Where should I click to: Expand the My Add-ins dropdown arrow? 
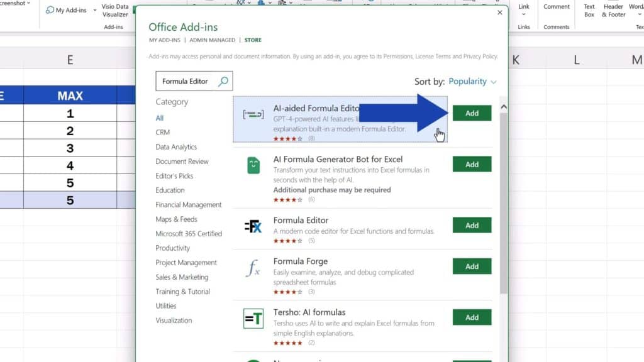[x=95, y=10]
